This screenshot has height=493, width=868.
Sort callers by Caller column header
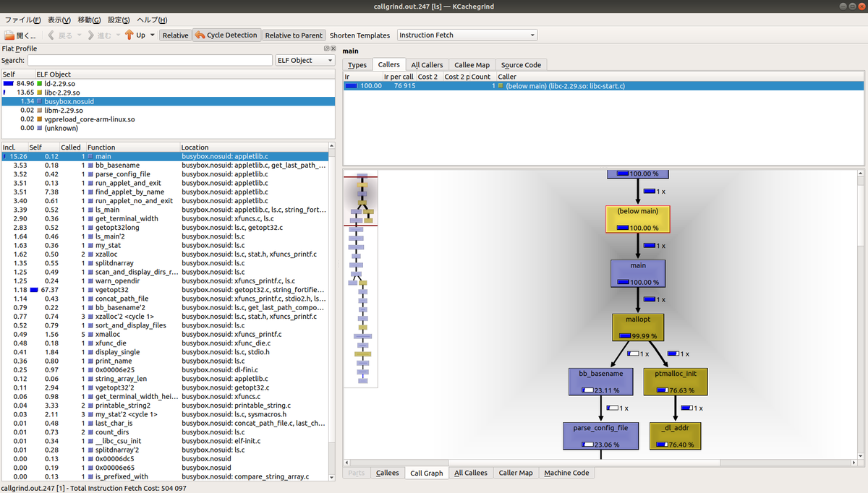(678, 76)
